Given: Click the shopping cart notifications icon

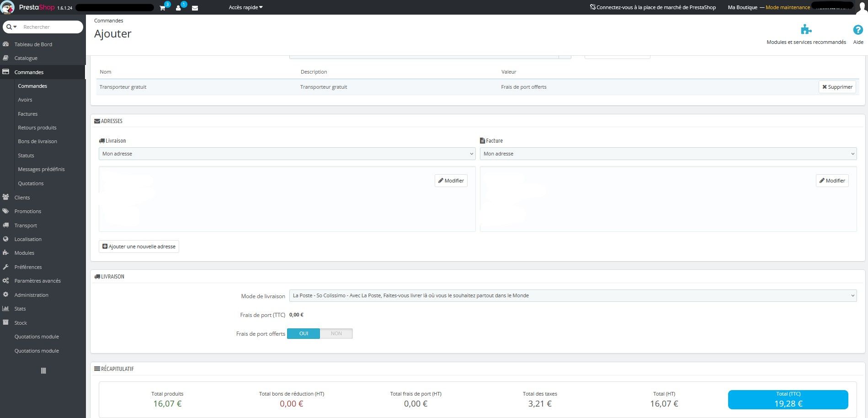Looking at the screenshot, I should [163, 8].
